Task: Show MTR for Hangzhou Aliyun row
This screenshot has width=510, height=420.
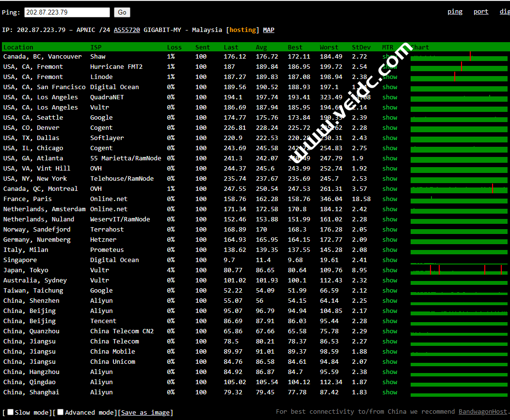Action: click(390, 372)
